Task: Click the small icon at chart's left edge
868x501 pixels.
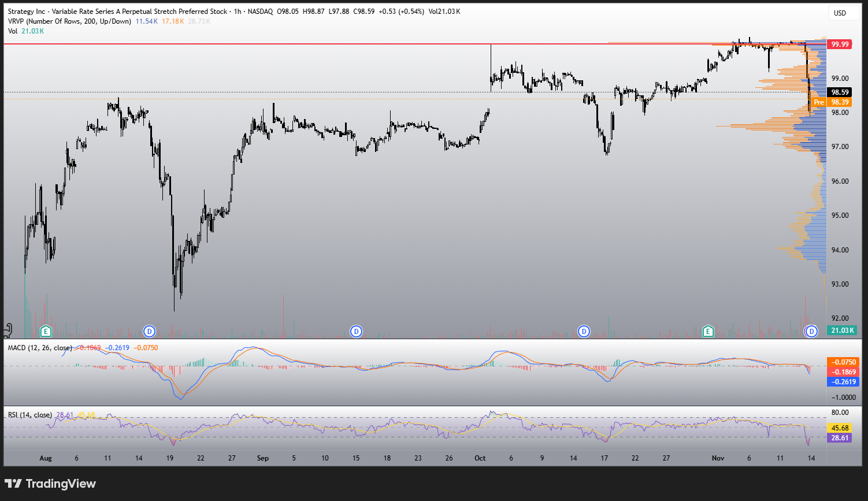Action: click(8, 330)
